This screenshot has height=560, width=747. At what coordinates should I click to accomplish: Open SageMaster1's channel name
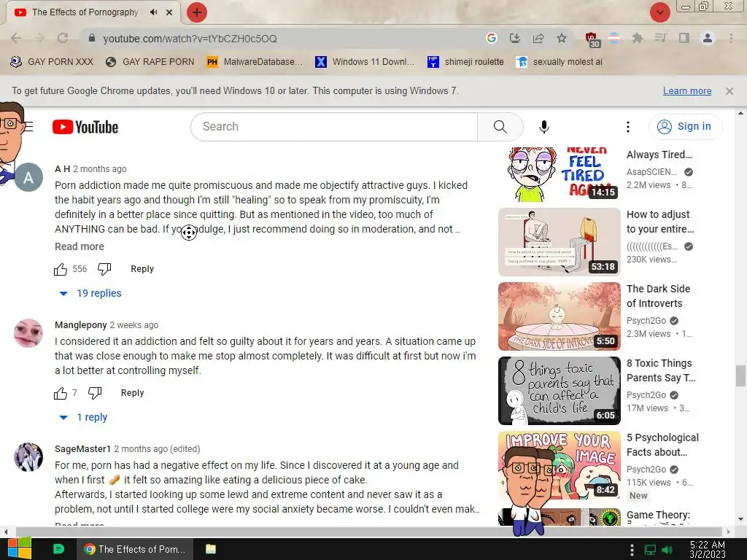(x=82, y=449)
